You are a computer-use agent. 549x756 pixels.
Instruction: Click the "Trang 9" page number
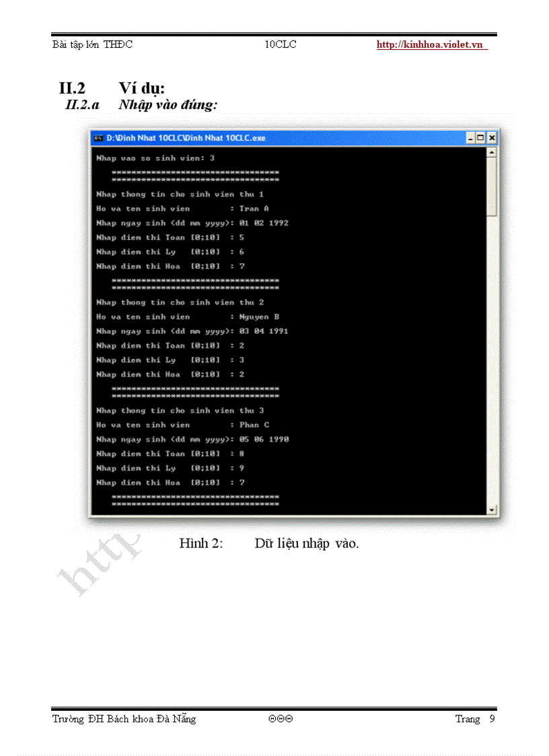pos(475,719)
